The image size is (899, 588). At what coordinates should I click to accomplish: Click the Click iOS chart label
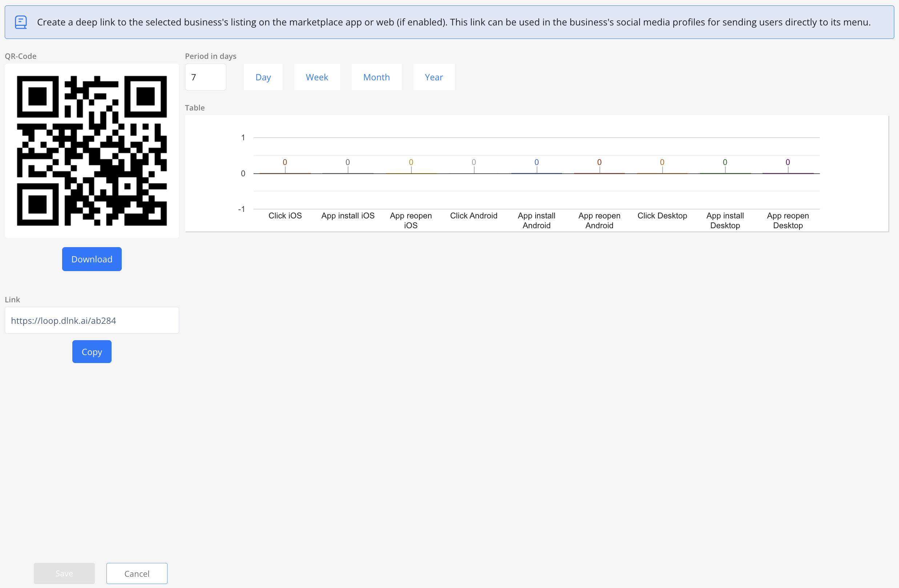[285, 216]
